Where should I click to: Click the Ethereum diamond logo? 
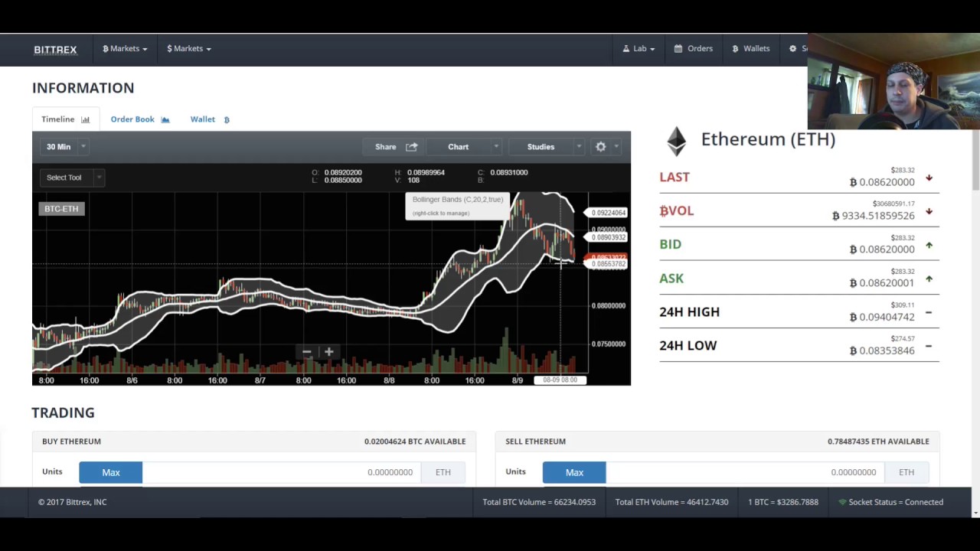[x=677, y=142]
